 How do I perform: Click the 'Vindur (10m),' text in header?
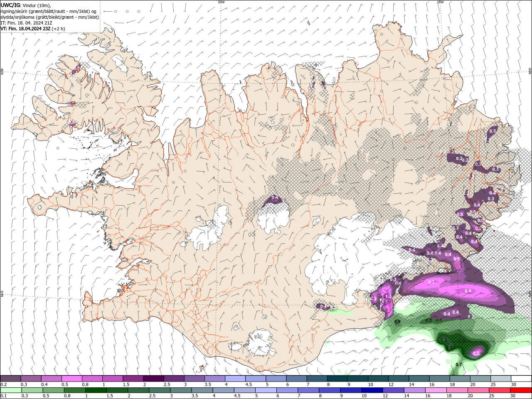pos(36,5)
